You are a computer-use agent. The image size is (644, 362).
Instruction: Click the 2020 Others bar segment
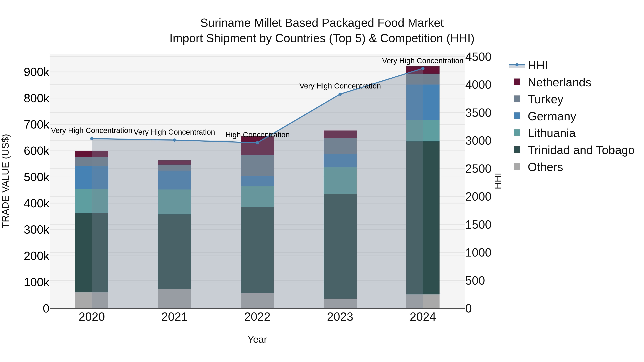pyautogui.click(x=92, y=300)
